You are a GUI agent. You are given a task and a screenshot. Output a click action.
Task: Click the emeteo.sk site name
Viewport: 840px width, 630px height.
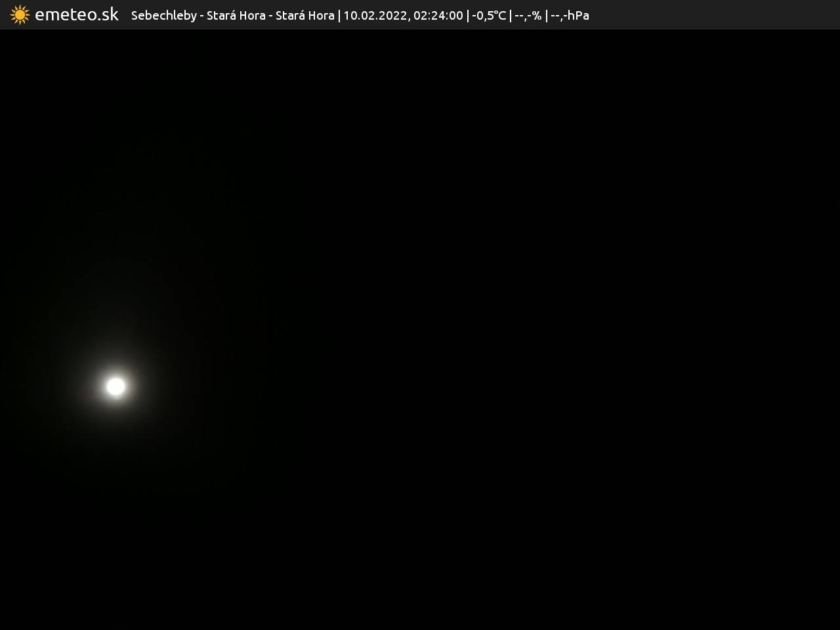pos(77,14)
